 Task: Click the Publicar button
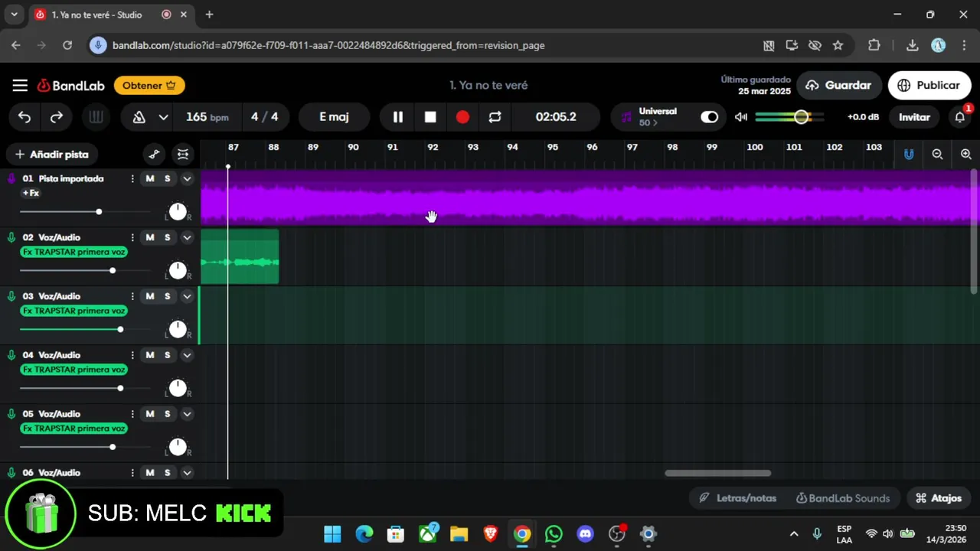click(929, 86)
